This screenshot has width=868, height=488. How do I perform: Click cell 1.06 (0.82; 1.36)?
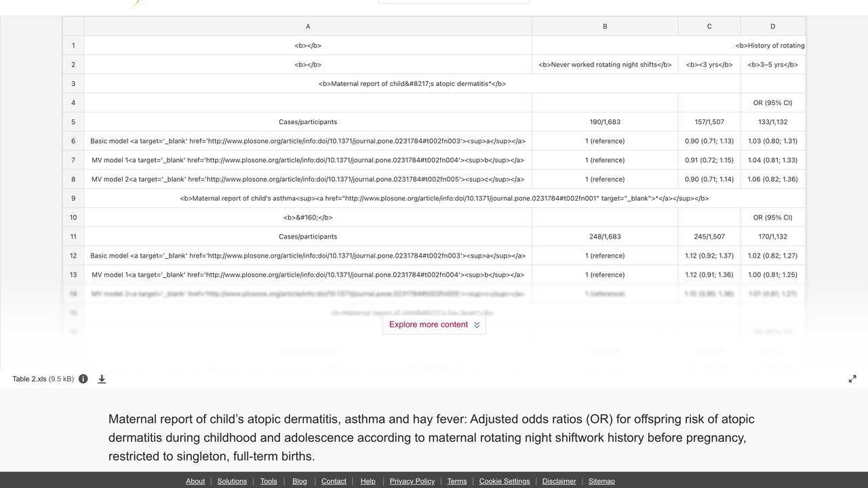pos(772,180)
